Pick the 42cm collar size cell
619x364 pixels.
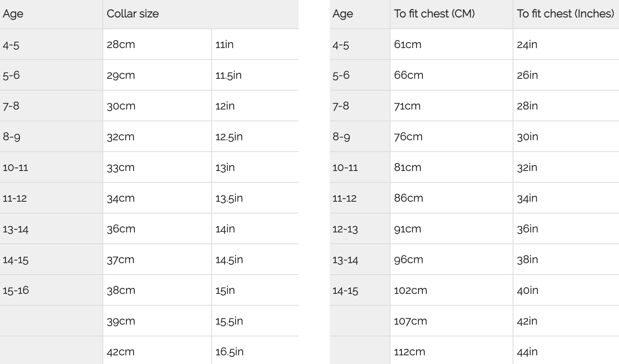(x=121, y=352)
